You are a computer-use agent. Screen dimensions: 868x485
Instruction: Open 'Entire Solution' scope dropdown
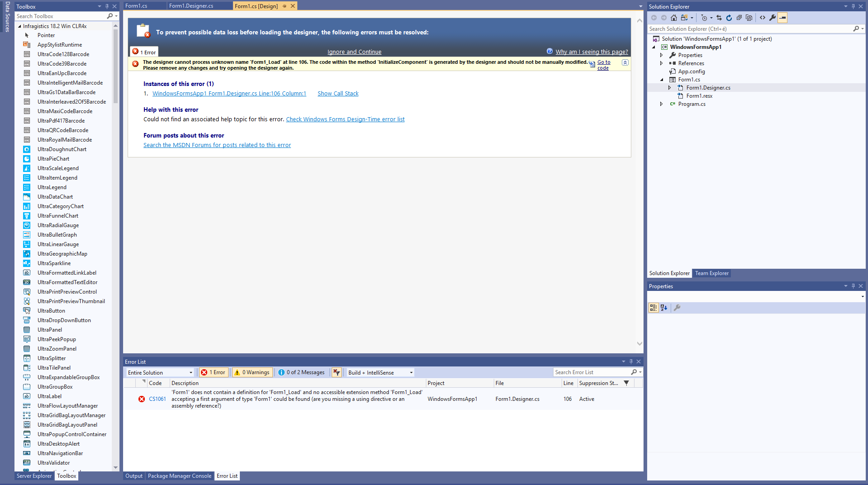160,372
